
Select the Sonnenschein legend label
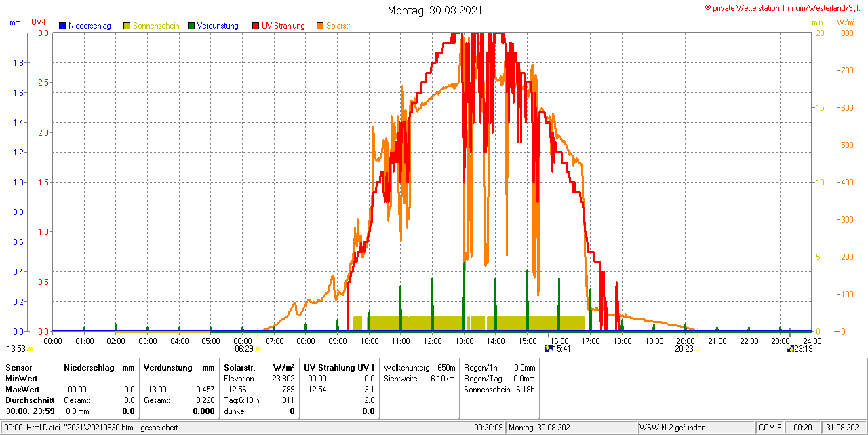[156, 26]
